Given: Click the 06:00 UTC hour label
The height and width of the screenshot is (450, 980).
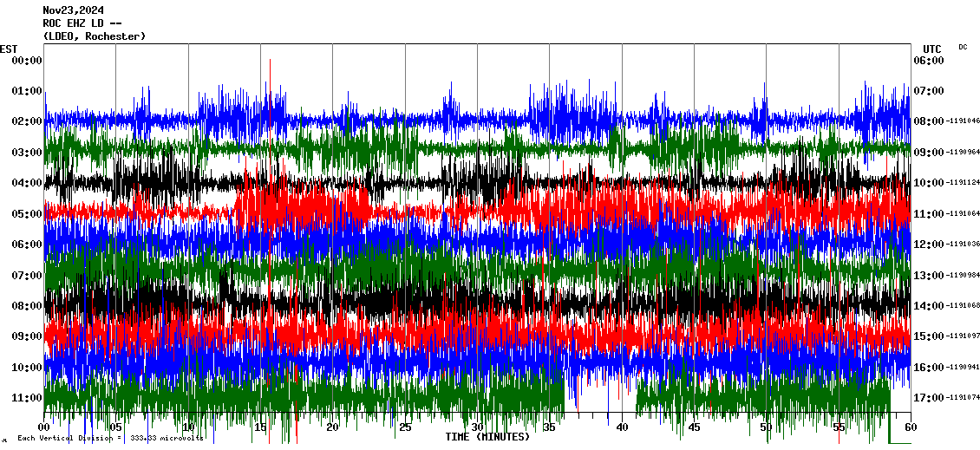Looking at the screenshot, I should point(929,61).
